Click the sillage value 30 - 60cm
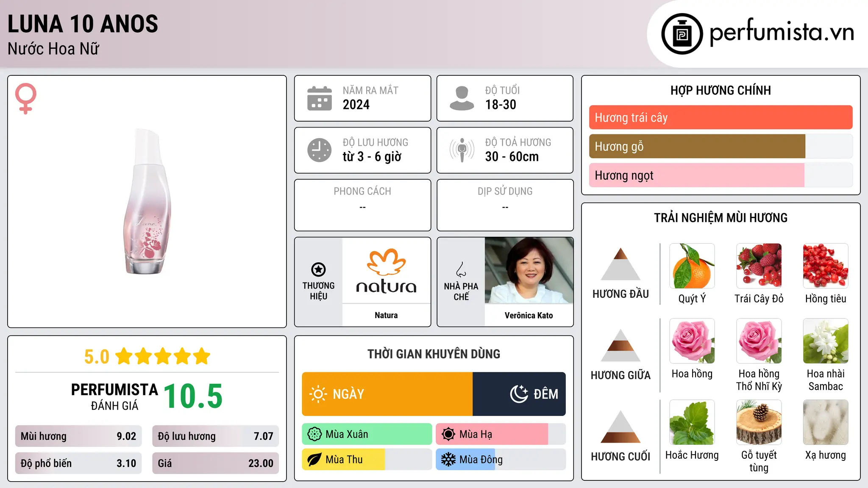868x488 pixels. pos(512,157)
